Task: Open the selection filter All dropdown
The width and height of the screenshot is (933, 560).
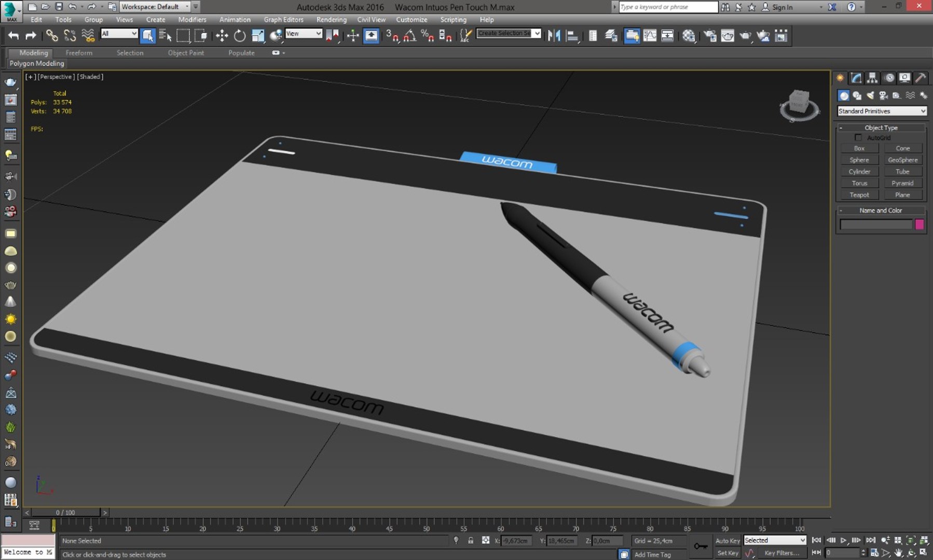Action: coord(119,33)
